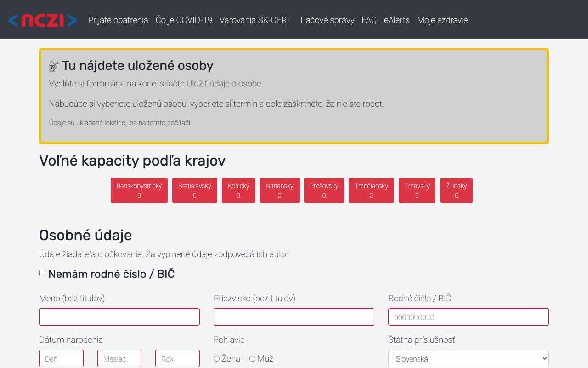Select Žilinský region button
Viewport: 588px width, 368px height.
pos(456,190)
